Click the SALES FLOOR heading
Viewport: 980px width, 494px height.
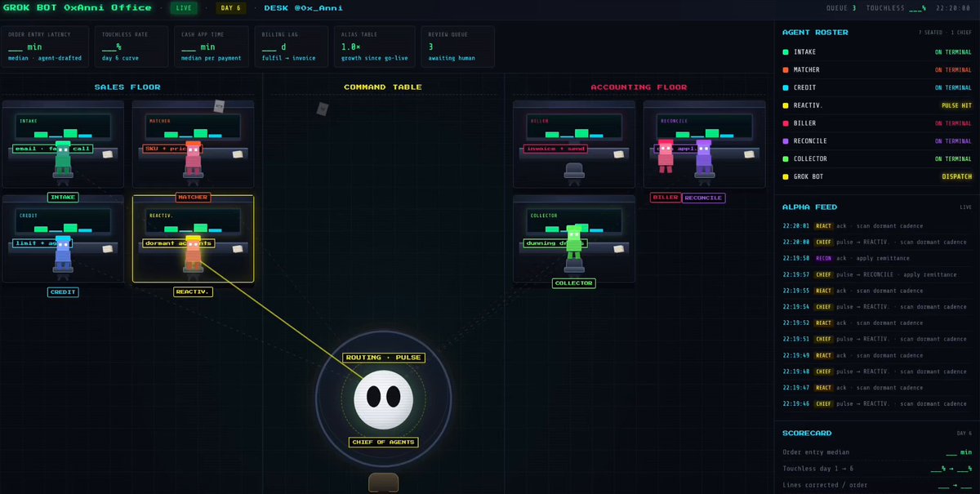tap(127, 87)
